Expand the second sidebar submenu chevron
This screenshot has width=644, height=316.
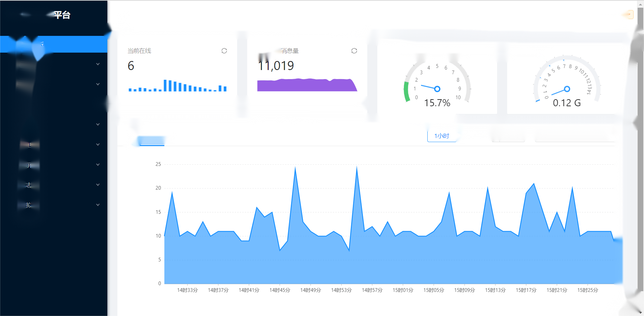pos(98,84)
